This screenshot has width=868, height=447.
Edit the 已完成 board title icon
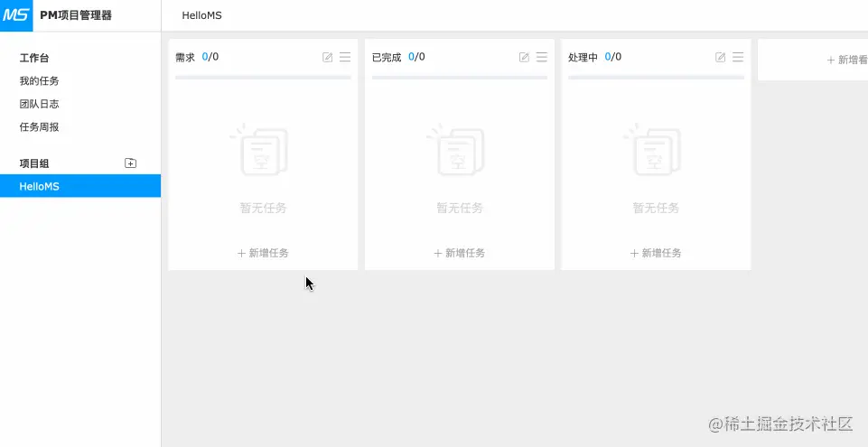(524, 57)
